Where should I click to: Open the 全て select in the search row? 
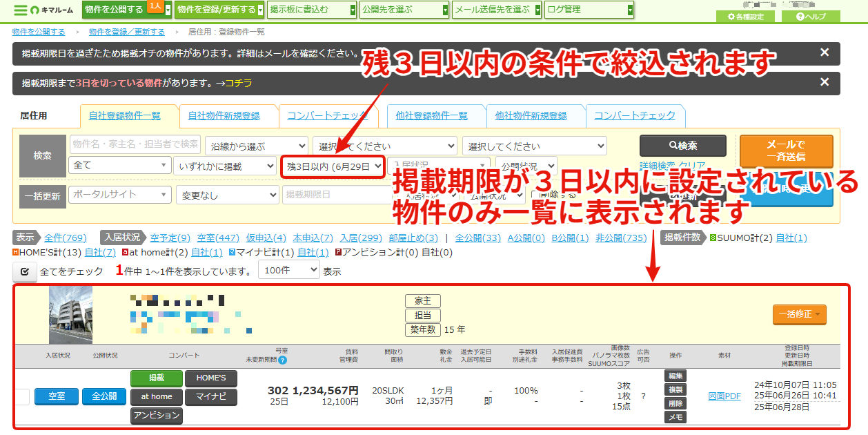point(120,166)
